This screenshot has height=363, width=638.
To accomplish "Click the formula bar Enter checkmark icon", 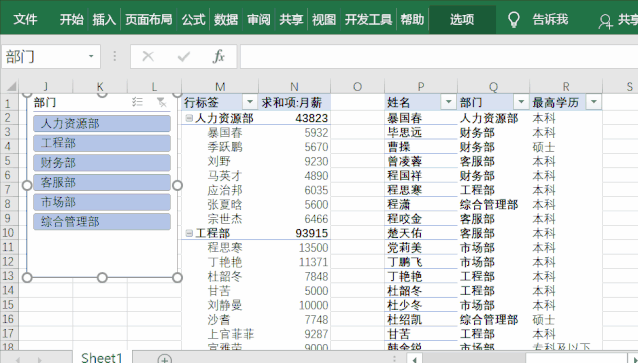I will (x=184, y=57).
